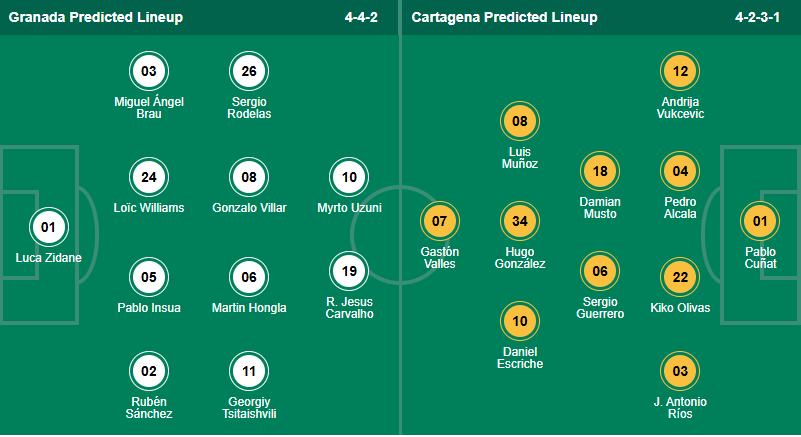Viewport: 801px width, 437px height.
Task: Click the Granada Predicted Lineup heading
Action: 97,17
